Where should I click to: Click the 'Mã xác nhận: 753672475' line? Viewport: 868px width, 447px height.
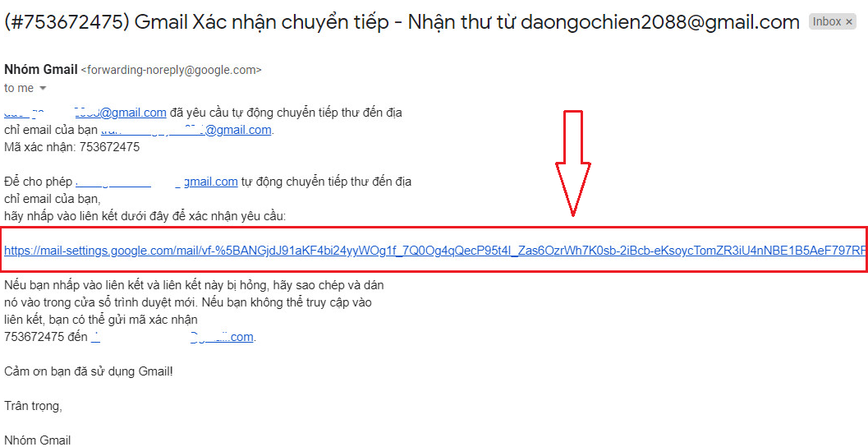coord(72,147)
